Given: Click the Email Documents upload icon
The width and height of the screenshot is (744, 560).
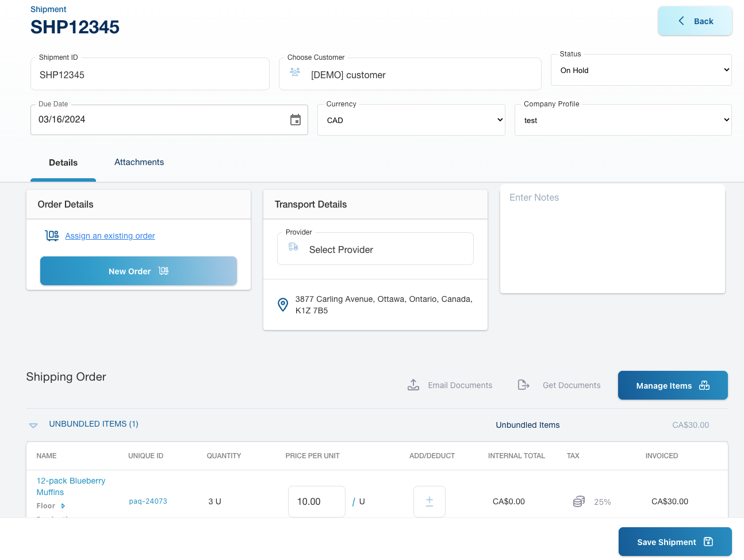Looking at the screenshot, I should point(413,385).
